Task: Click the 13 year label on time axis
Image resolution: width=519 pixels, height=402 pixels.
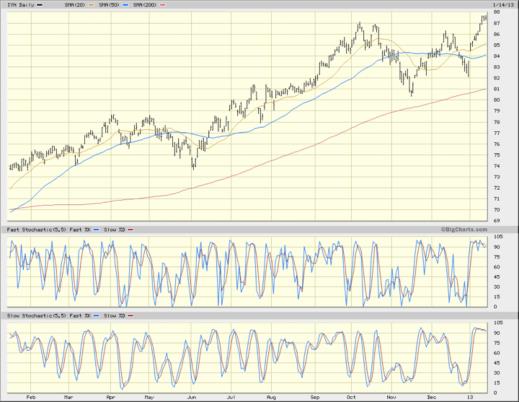Action: pyautogui.click(x=470, y=397)
